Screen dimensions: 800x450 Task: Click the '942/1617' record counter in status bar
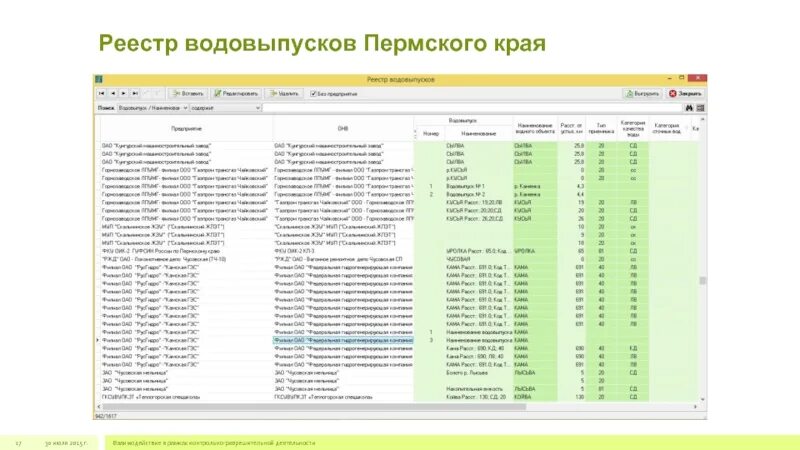(106, 416)
